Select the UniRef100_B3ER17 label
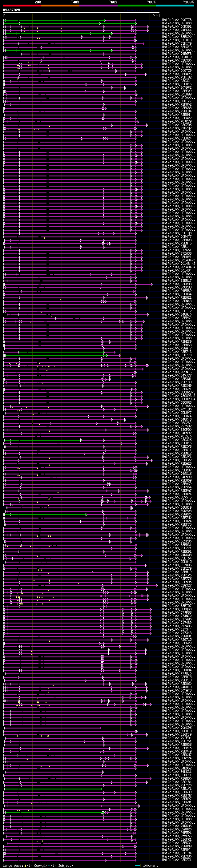Screen dimensions: 197x868 [177, 281]
